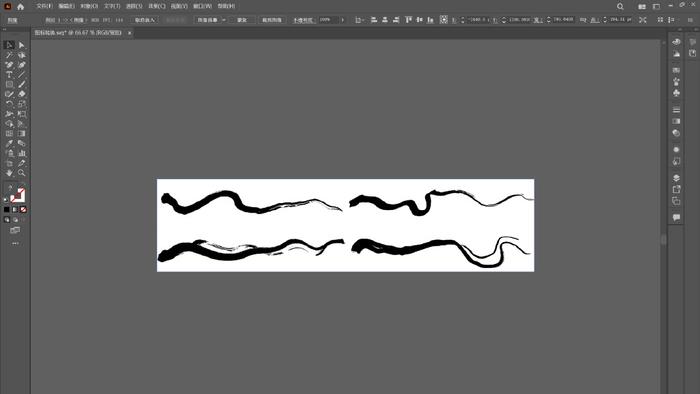Viewport: 700px width, 394px height.
Task: Select the Type tool in toolbar
Action: coord(9,75)
